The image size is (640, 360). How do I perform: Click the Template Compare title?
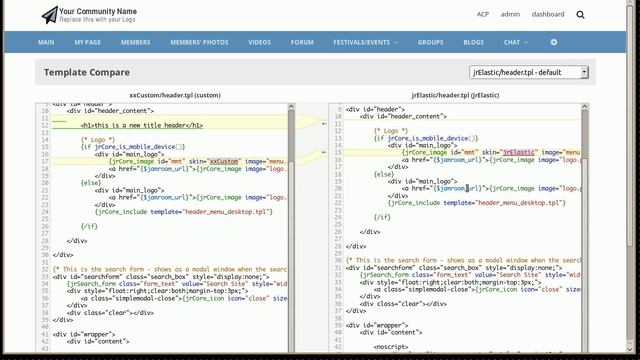pyautogui.click(x=87, y=72)
